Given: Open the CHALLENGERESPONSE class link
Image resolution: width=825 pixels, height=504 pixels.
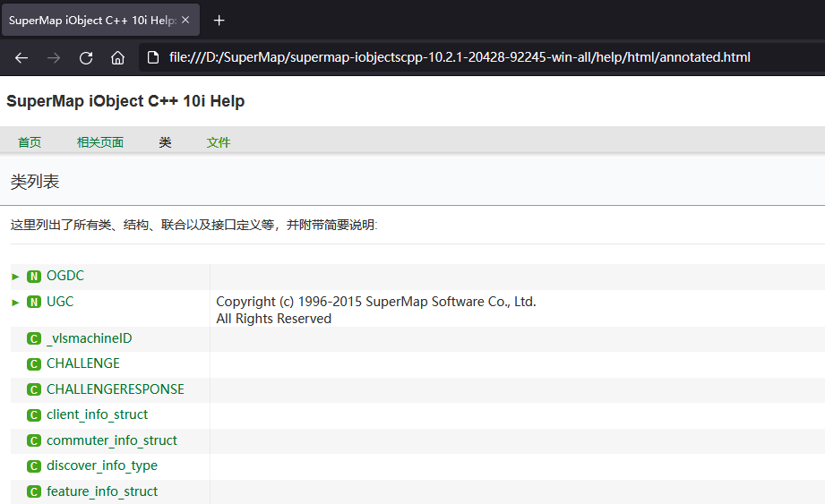Looking at the screenshot, I should (x=116, y=389).
